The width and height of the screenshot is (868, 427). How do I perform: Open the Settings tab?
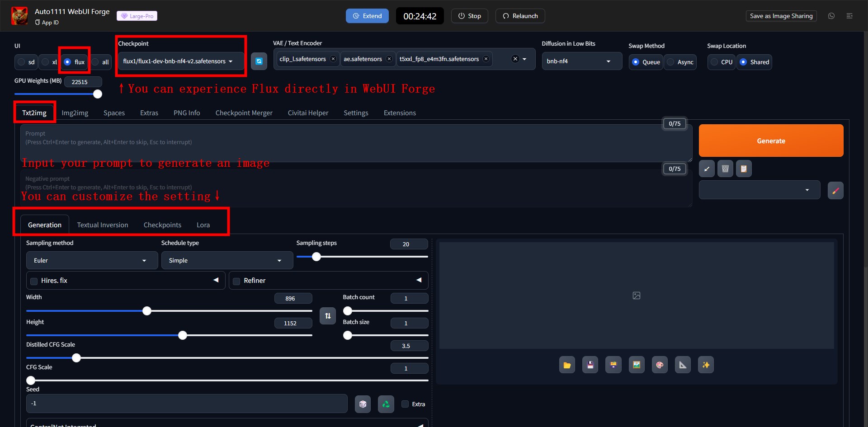pyautogui.click(x=356, y=113)
